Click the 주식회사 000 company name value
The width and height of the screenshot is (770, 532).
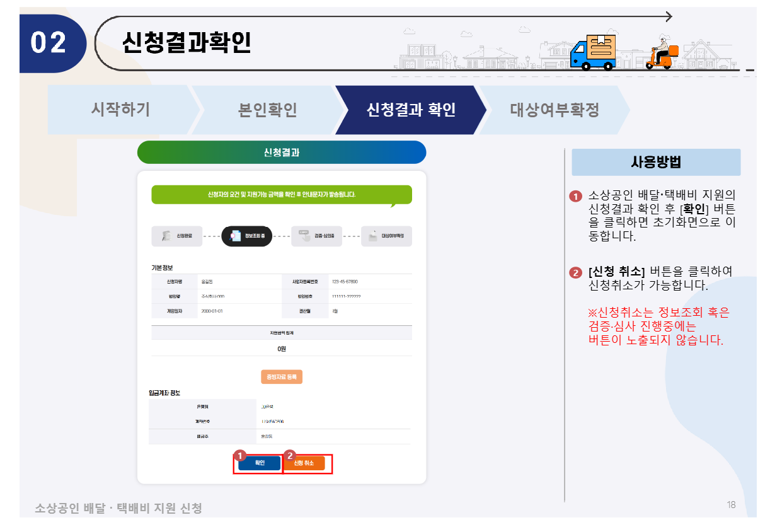pos(213,296)
